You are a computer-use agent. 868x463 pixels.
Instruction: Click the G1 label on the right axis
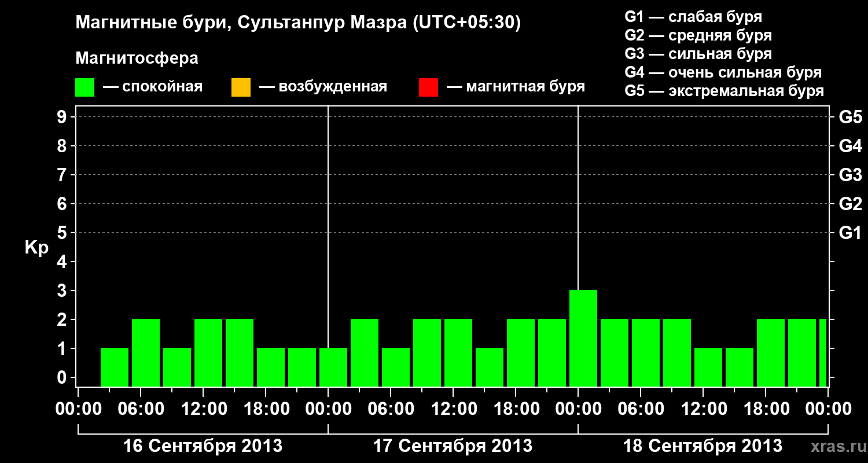point(851,233)
